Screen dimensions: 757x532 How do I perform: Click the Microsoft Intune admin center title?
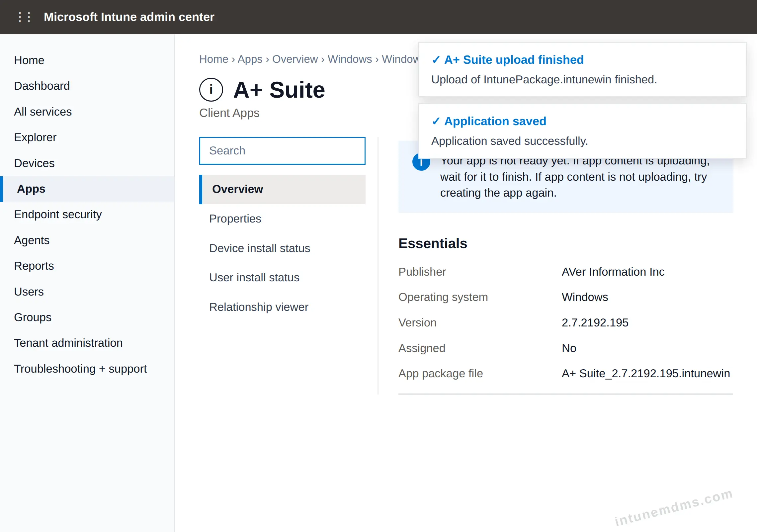point(129,17)
